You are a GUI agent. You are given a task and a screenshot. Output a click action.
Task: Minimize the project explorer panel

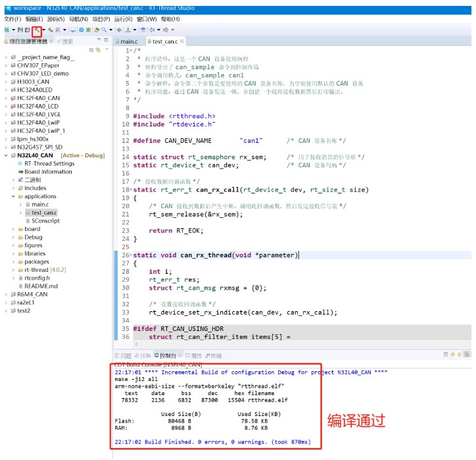click(x=99, y=39)
